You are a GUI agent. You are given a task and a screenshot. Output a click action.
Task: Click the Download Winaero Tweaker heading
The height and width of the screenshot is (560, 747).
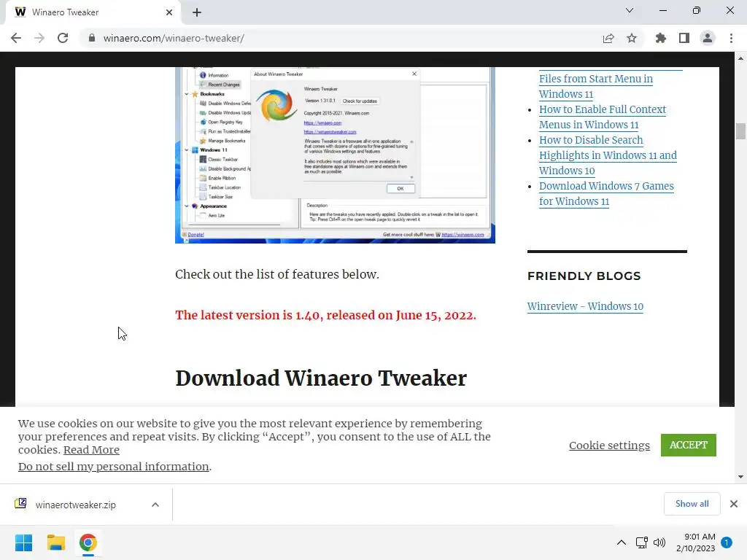[321, 378]
